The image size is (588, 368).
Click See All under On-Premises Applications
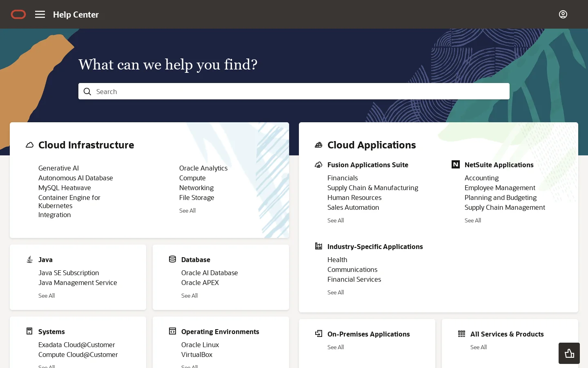[x=336, y=347]
